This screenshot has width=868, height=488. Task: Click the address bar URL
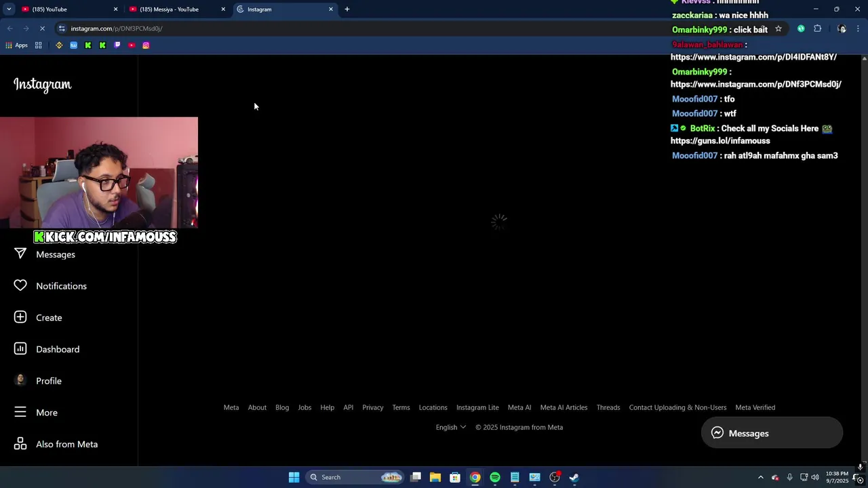pyautogui.click(x=117, y=28)
